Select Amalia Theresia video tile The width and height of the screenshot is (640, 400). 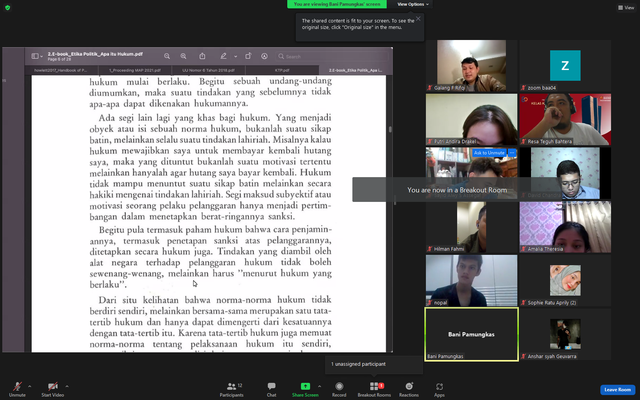tap(565, 227)
